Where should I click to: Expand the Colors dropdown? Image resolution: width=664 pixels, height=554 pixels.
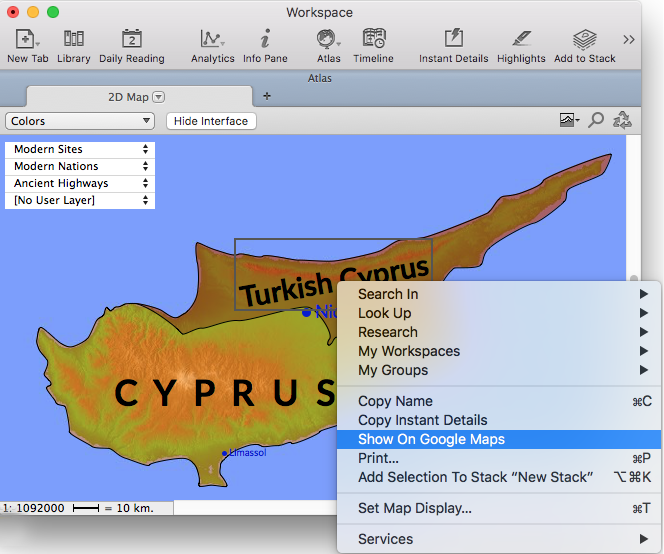pyautogui.click(x=80, y=121)
